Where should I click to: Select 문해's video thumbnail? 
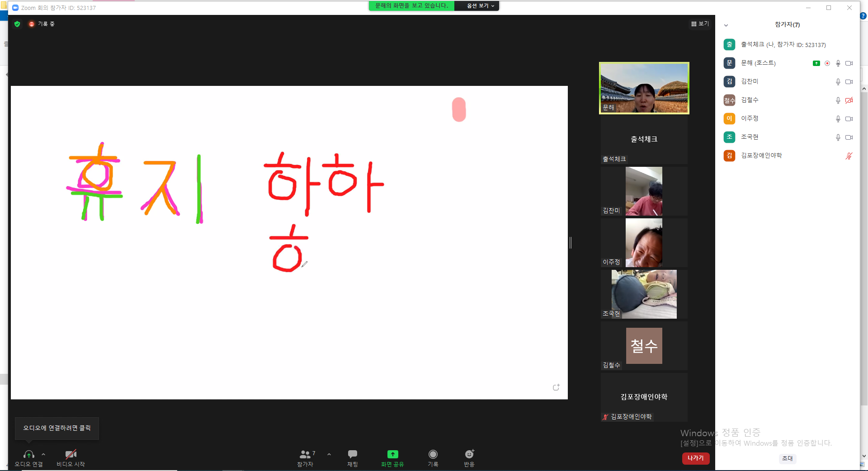644,88
